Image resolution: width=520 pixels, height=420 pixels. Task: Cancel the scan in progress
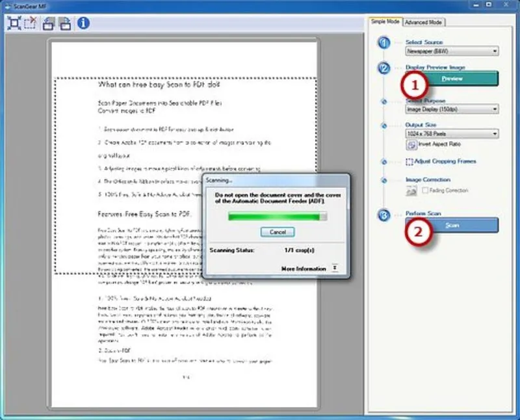click(x=278, y=232)
